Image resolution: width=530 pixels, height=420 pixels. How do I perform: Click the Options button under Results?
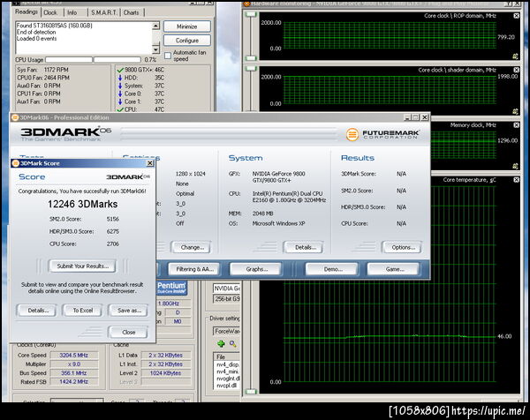[x=403, y=247]
